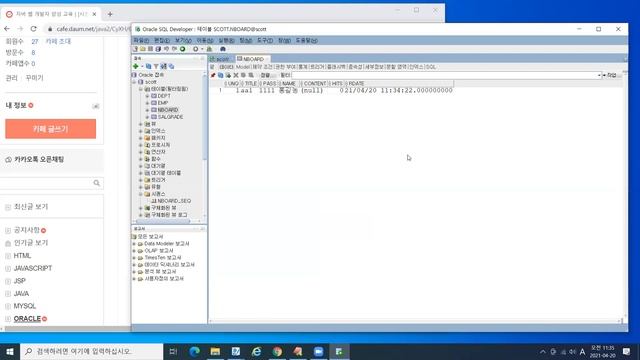Switch to the Model sub-tab
This screenshot has height=360, width=640.
(242, 67)
